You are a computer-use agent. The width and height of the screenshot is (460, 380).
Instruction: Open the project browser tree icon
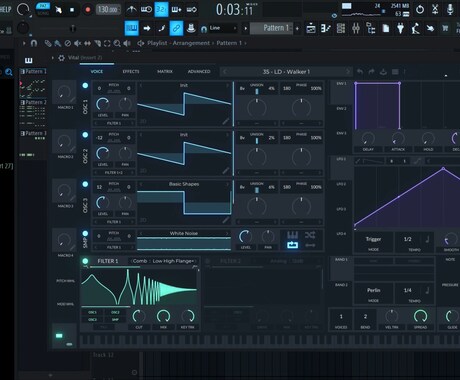(370, 28)
